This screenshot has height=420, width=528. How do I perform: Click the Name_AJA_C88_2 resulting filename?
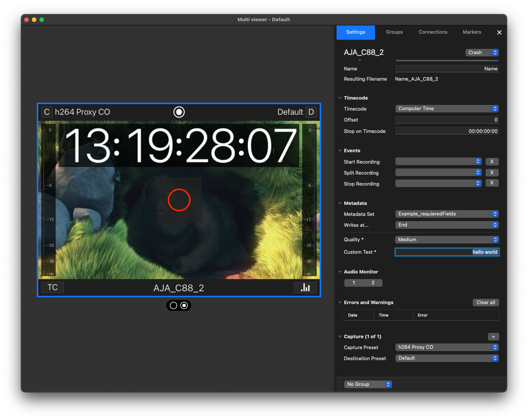pyautogui.click(x=416, y=79)
